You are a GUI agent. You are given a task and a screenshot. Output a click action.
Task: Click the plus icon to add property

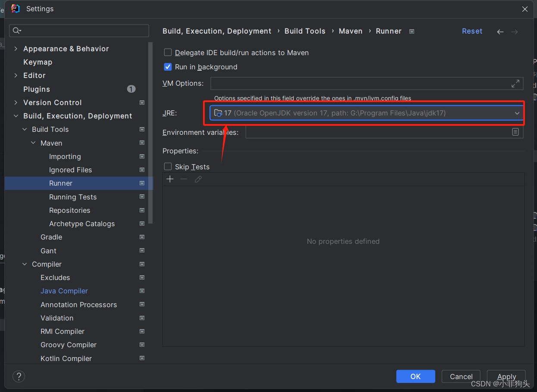170,179
